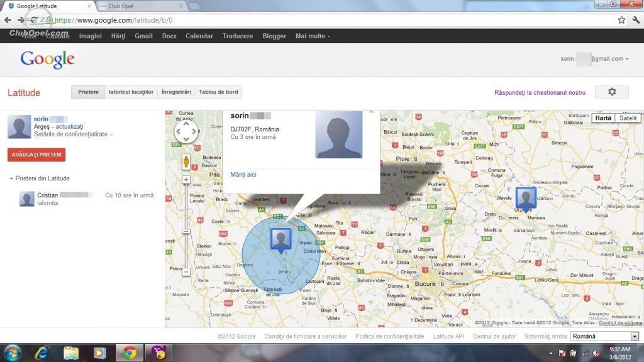Image resolution: width=644 pixels, height=362 pixels.
Task: Show hidden system tray icons
Action: [x=551, y=353]
